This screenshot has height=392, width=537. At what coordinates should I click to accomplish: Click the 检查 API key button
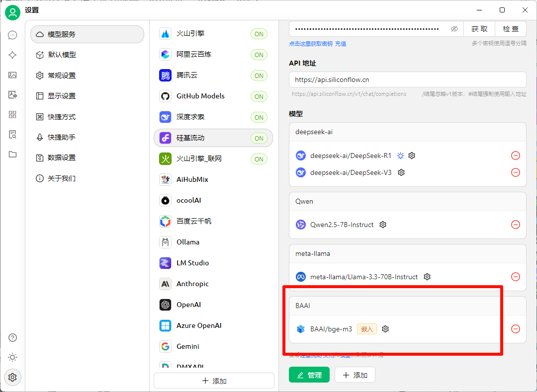511,29
